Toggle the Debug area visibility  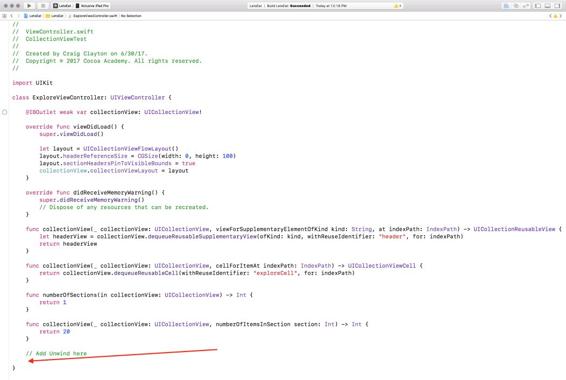point(548,6)
